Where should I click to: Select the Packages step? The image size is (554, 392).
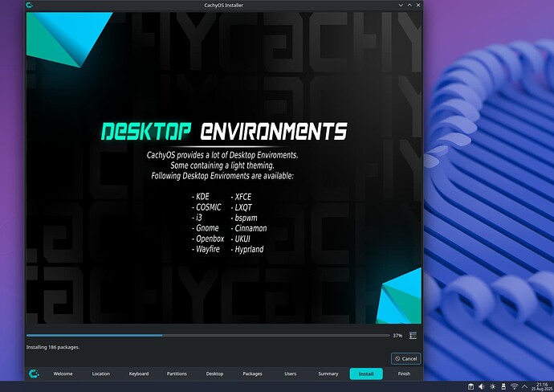[252, 374]
